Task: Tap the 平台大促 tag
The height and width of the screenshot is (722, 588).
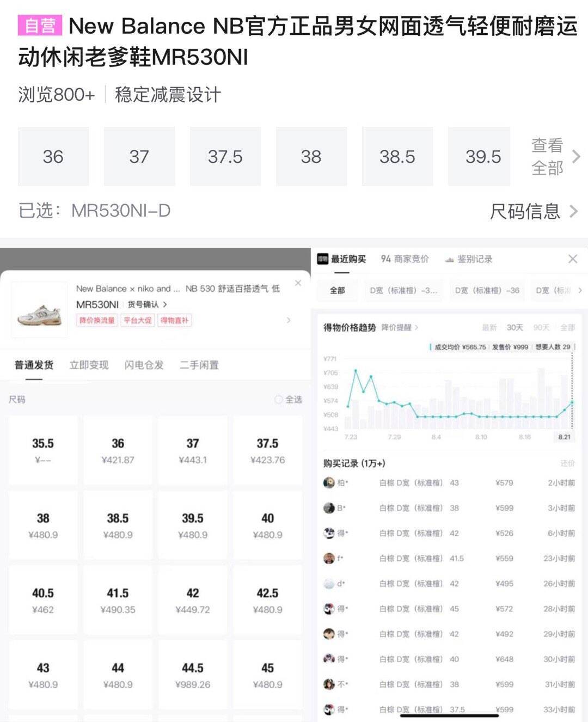Action: pos(138,320)
